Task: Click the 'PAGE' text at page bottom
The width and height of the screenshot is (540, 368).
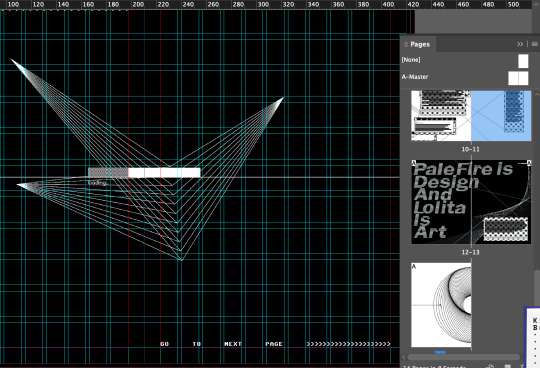Action: (274, 344)
